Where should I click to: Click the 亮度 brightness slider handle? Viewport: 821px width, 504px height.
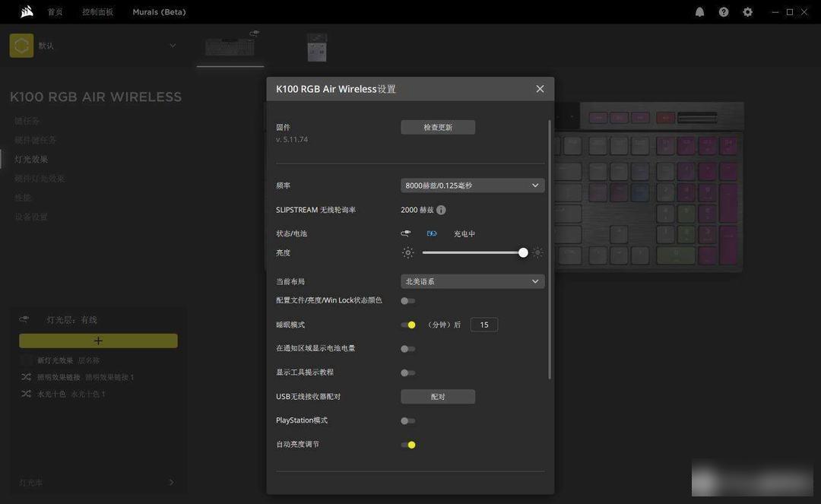coord(523,253)
